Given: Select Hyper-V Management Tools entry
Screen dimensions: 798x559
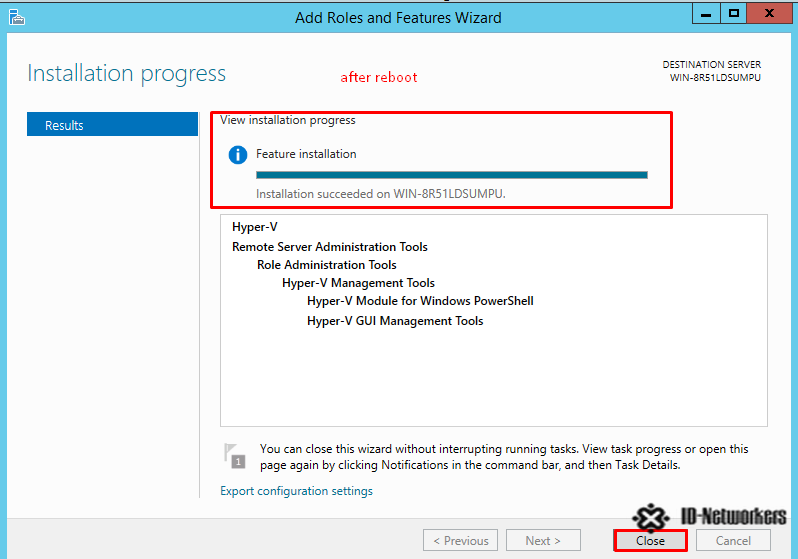Looking at the screenshot, I should pos(358,283).
